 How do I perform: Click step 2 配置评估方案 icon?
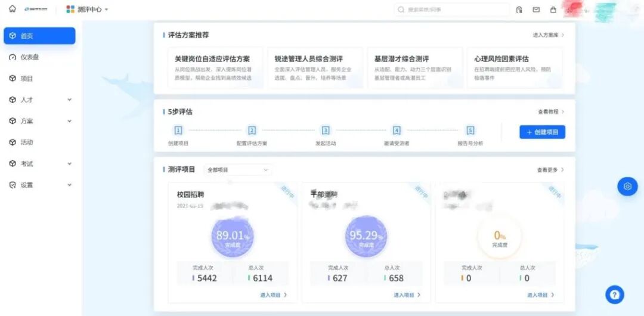(x=252, y=131)
